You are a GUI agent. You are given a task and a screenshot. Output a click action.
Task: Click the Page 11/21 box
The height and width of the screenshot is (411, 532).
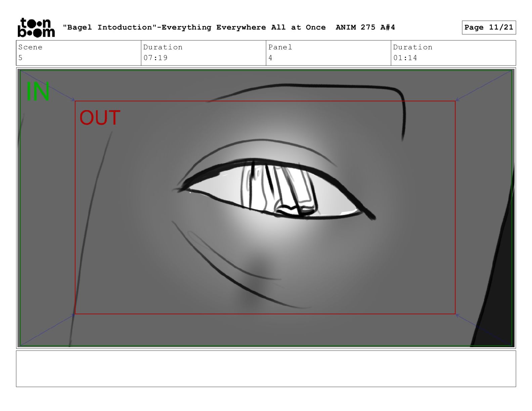pos(489,28)
